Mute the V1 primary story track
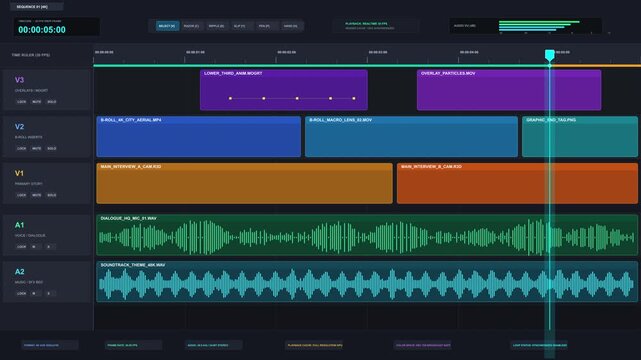 (x=37, y=195)
